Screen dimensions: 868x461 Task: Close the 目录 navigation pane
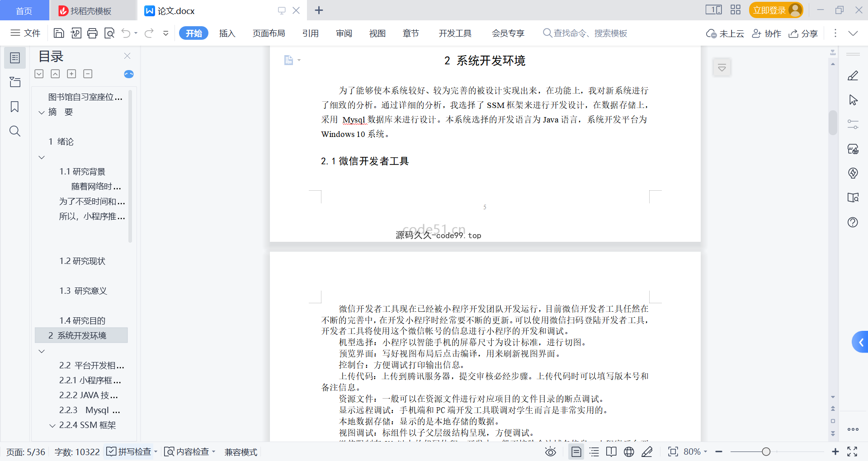tap(127, 56)
